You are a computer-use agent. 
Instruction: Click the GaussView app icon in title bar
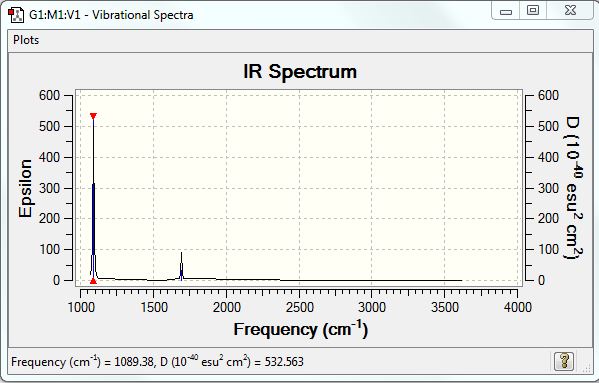pyautogui.click(x=16, y=15)
